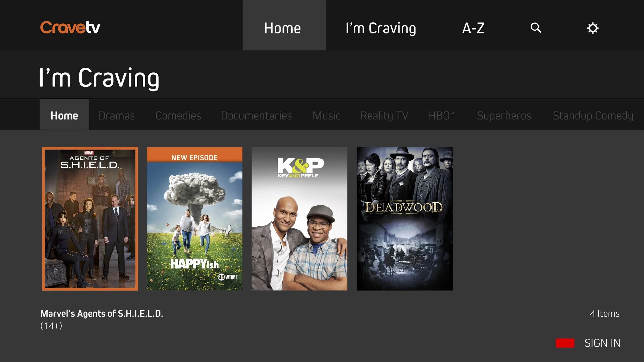The height and width of the screenshot is (362, 644).
Task: Open settings via the gear icon
Action: [592, 28]
